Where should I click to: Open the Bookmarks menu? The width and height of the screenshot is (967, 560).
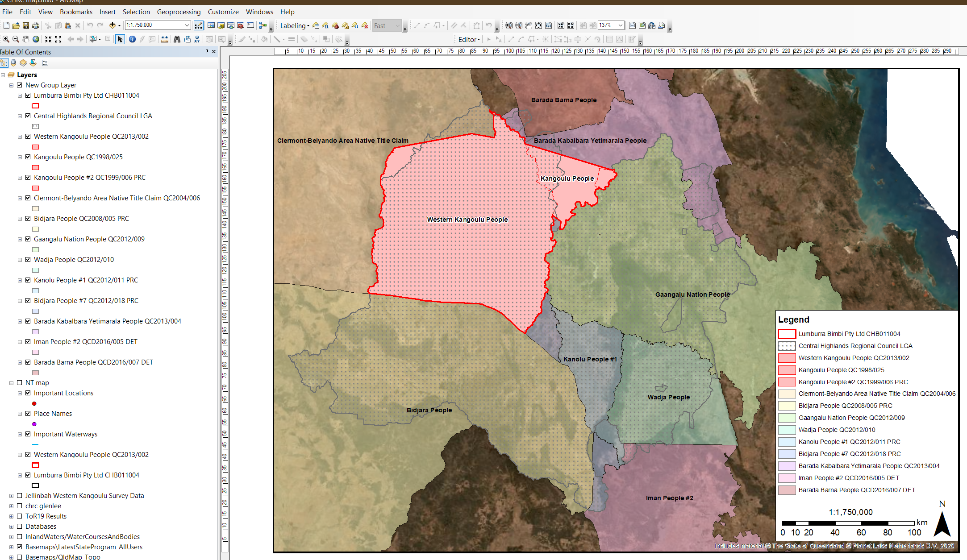tap(76, 12)
